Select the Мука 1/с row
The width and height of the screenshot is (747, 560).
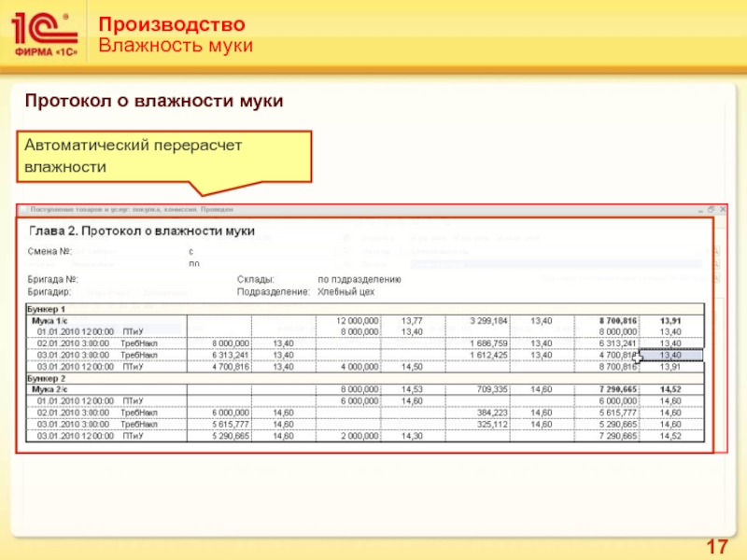tap(365, 321)
